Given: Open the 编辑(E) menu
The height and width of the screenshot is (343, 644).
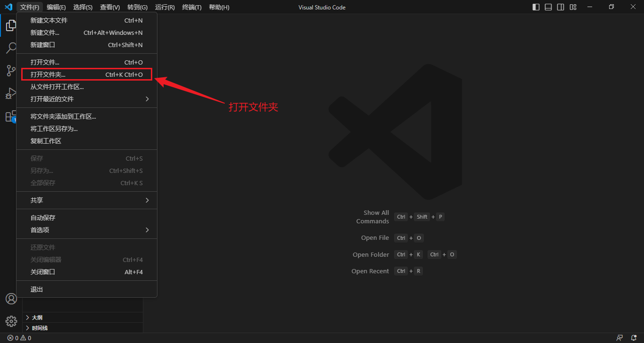Looking at the screenshot, I should pos(56,7).
